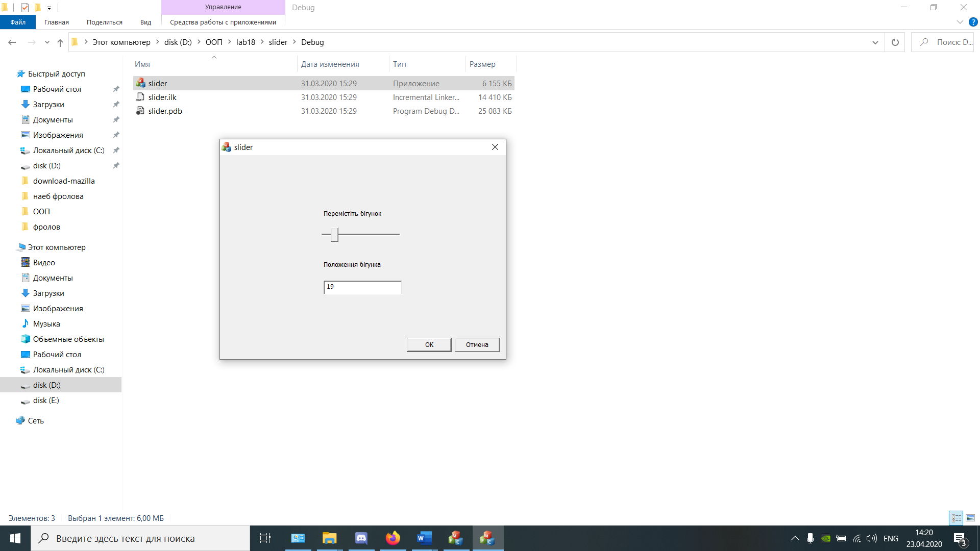Open the notification center icon

tap(960, 538)
